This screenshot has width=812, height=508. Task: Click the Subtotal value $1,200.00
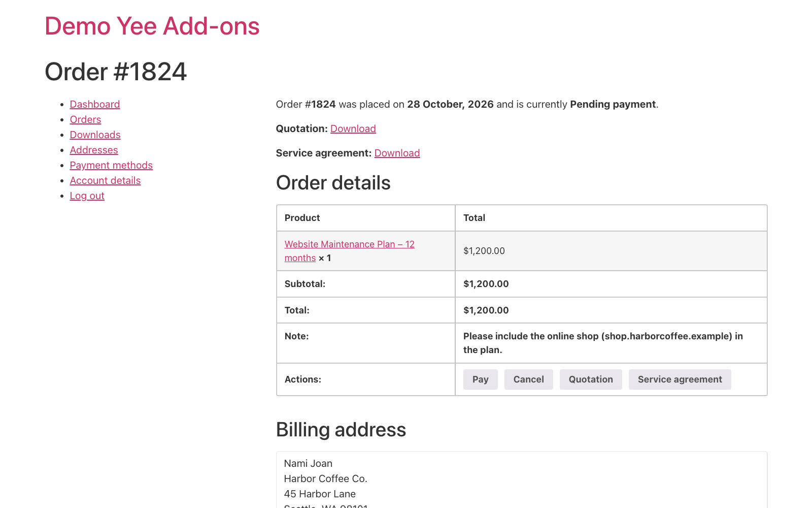pos(486,284)
